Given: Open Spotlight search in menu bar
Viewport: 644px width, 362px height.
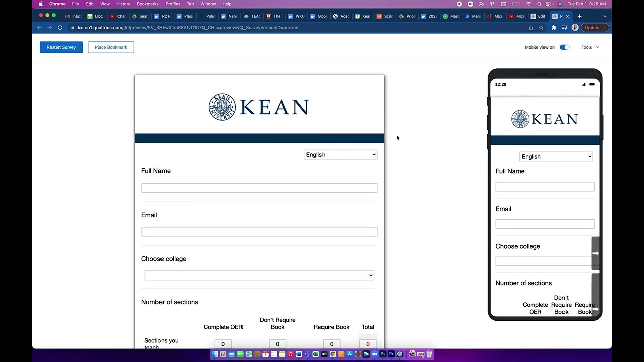Looking at the screenshot, I should 539,4.
